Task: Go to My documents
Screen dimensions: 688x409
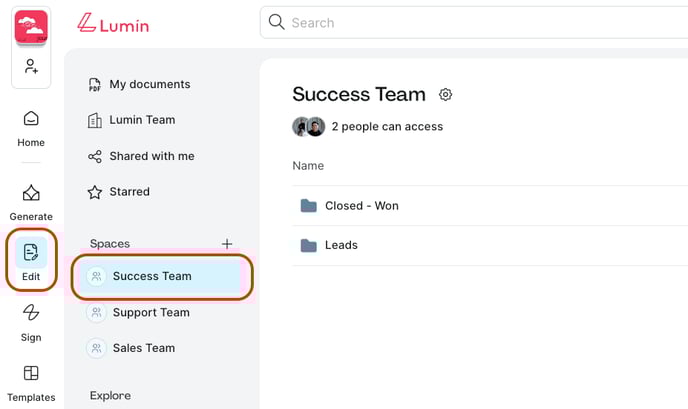Action: (x=140, y=84)
